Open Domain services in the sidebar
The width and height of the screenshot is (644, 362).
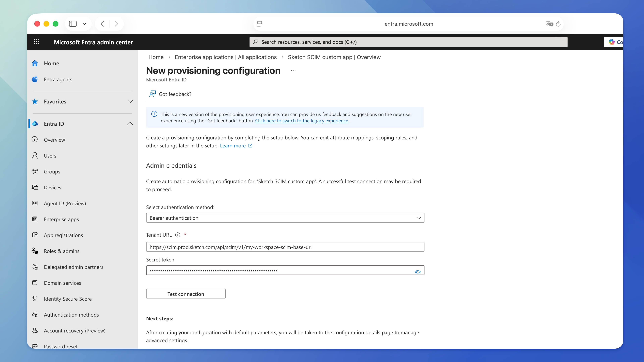[63, 283]
